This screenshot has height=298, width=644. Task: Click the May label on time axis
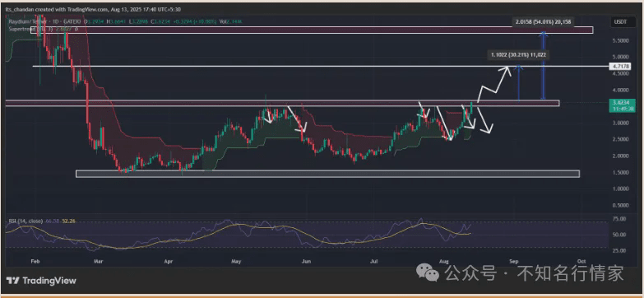pos(236,261)
